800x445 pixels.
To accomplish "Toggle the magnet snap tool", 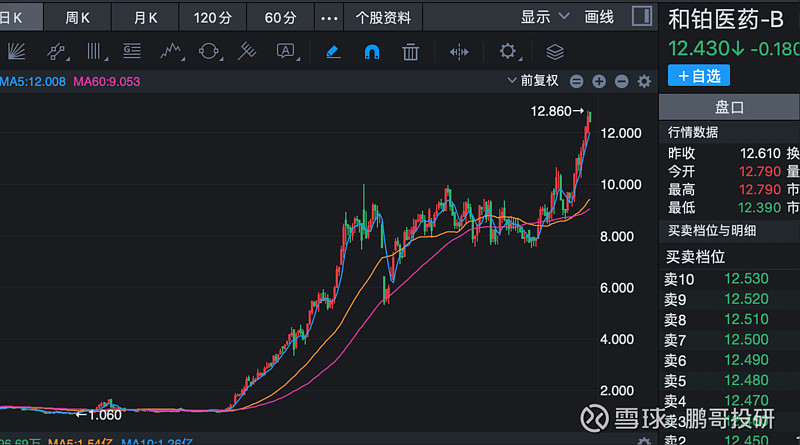I will pos(371,52).
